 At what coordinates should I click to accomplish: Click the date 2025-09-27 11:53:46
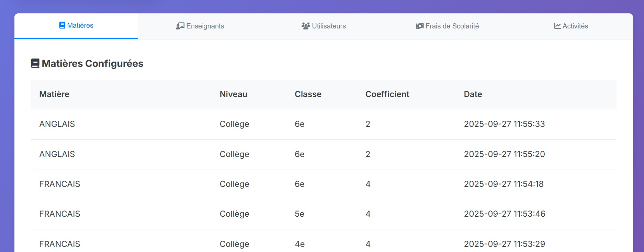pos(504,214)
